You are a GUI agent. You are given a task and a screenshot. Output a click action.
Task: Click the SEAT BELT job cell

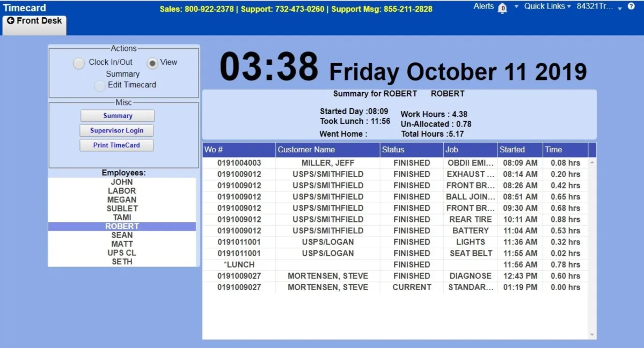pyautogui.click(x=471, y=253)
